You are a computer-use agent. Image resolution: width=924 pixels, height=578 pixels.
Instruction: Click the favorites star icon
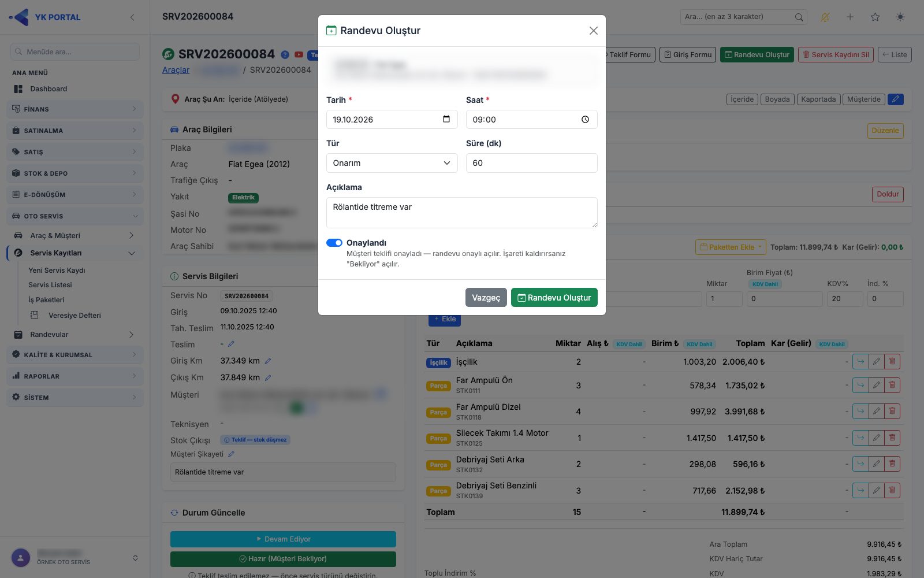click(x=875, y=17)
